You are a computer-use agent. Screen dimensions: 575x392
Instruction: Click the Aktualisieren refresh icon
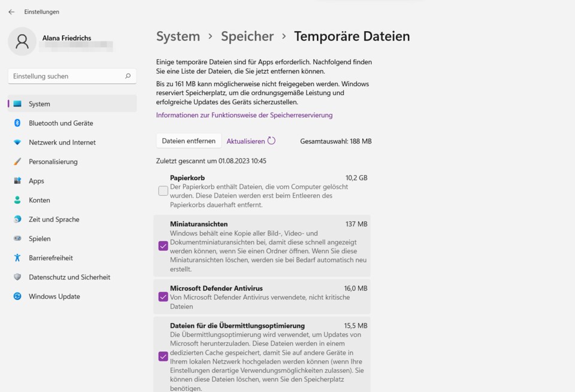271,141
